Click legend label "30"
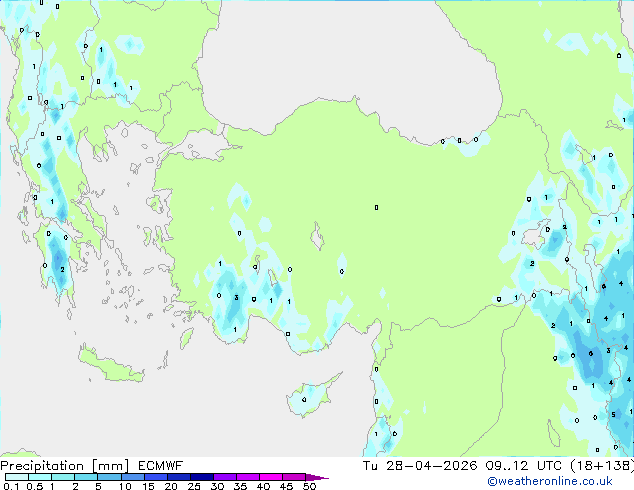The image size is (634, 490). point(217,486)
